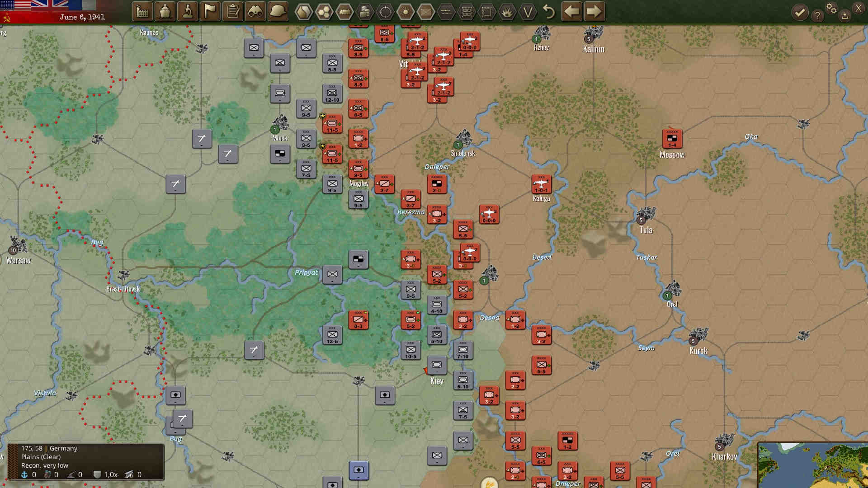Toggle the coin supply overlay
The height and width of the screenshot is (488, 868).
(364, 11)
